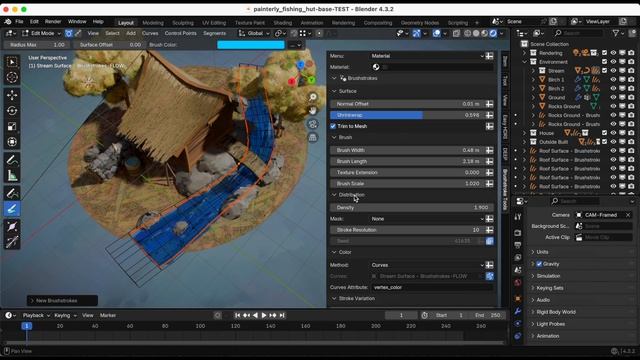Toggle the Gravity checkbox
640x360 pixels.
click(539, 264)
